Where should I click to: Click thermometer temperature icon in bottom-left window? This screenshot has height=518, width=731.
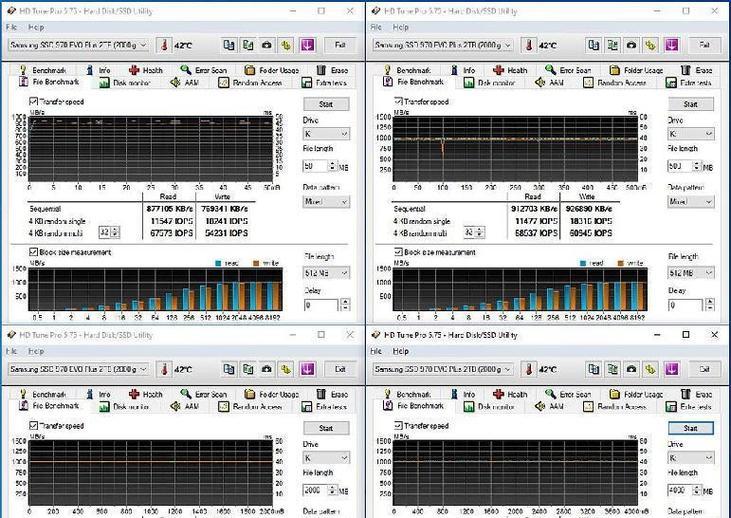[164, 369]
